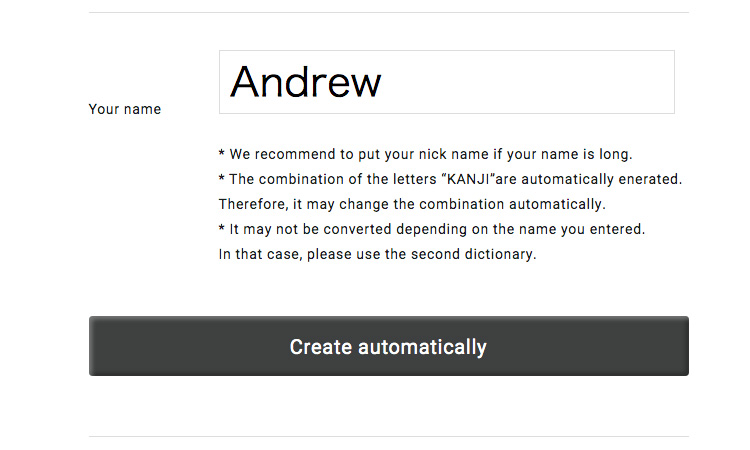Screen dimensions: 750x450
Task: Place cursor on the word Andrew
Action: pos(305,82)
